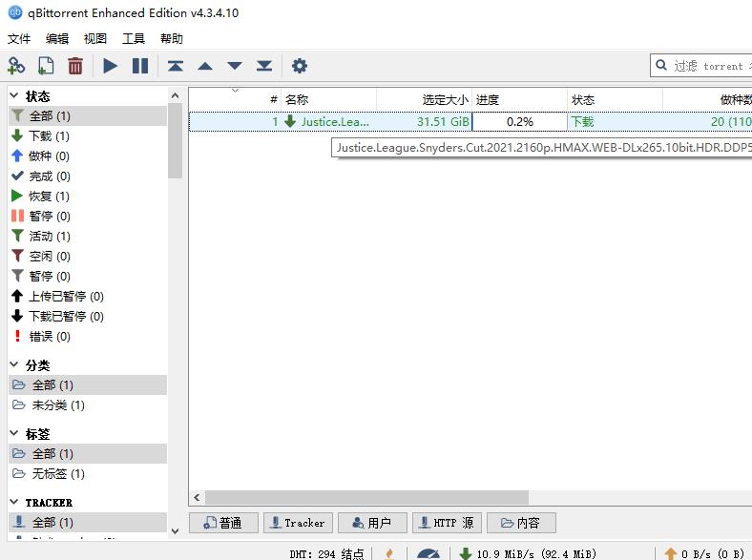
Task: Click the 0.2% progress bar
Action: [520, 121]
